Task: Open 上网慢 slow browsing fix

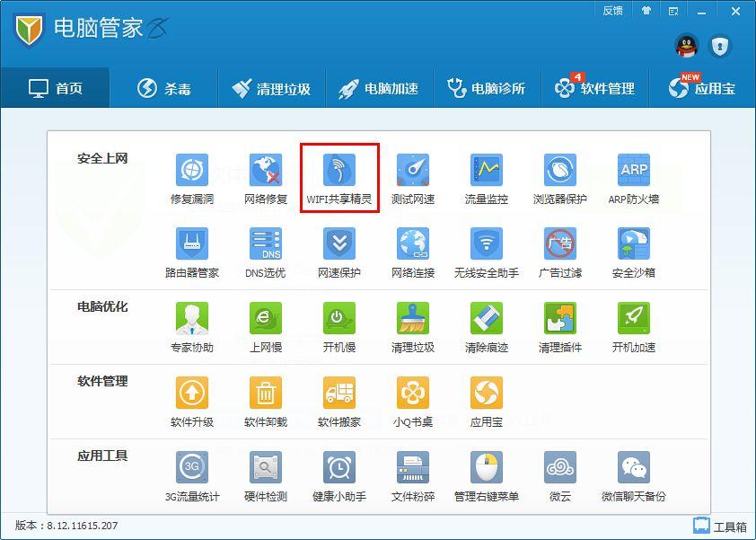Action: (x=266, y=327)
